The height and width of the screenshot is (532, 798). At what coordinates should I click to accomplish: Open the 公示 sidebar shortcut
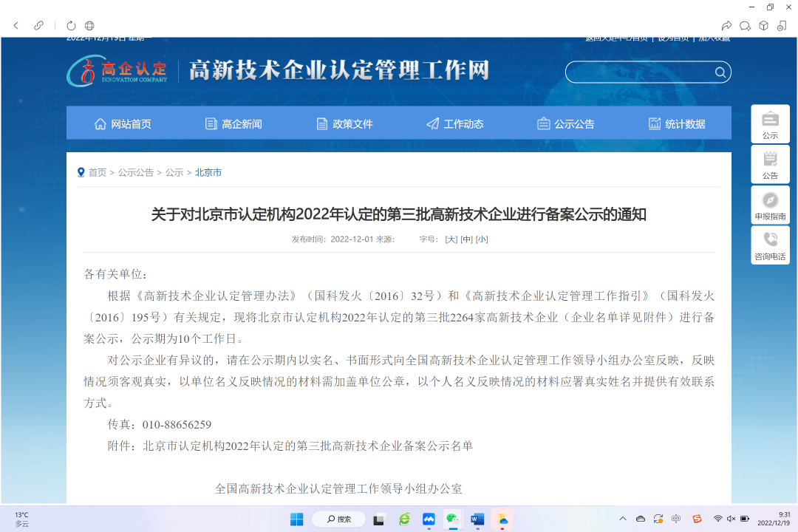pos(770,123)
